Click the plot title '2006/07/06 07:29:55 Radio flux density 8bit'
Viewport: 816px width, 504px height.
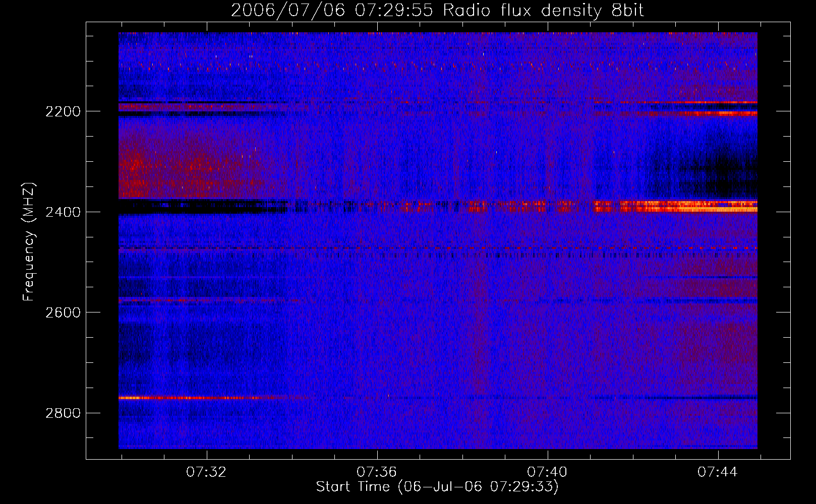click(437, 10)
